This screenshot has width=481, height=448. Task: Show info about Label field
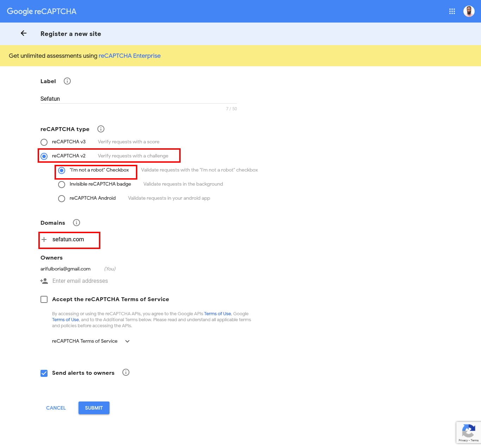(67, 81)
